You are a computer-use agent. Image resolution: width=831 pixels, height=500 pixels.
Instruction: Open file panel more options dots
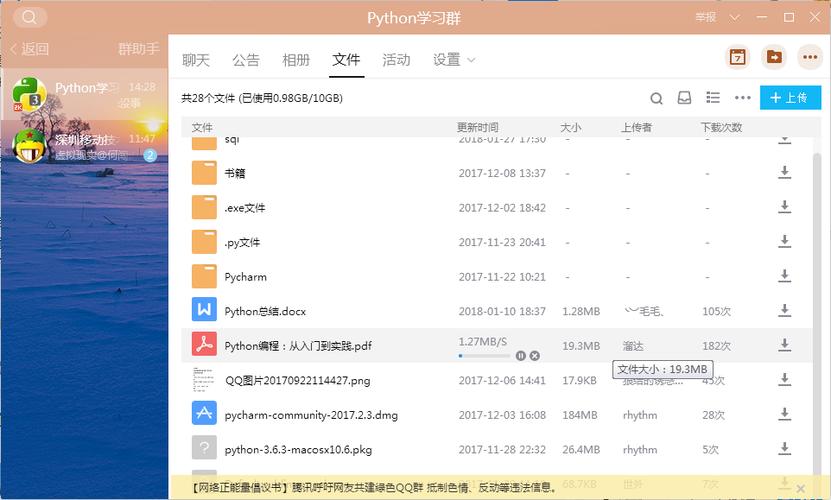742,98
